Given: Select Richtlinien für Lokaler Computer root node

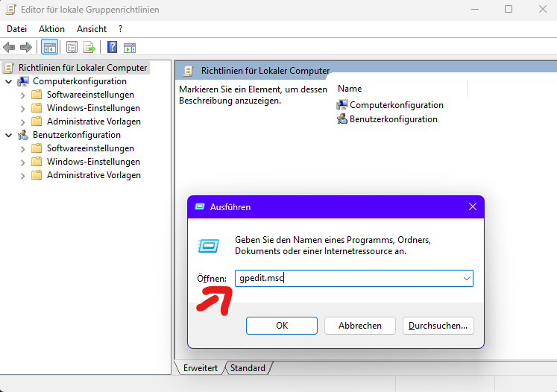Looking at the screenshot, I should (83, 68).
